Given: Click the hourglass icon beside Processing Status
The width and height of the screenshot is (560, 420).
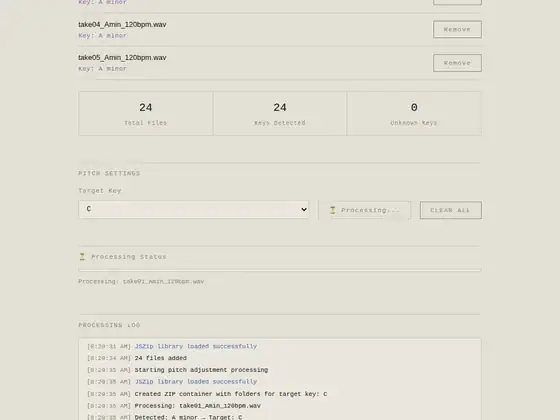Looking at the screenshot, I should point(82,256).
